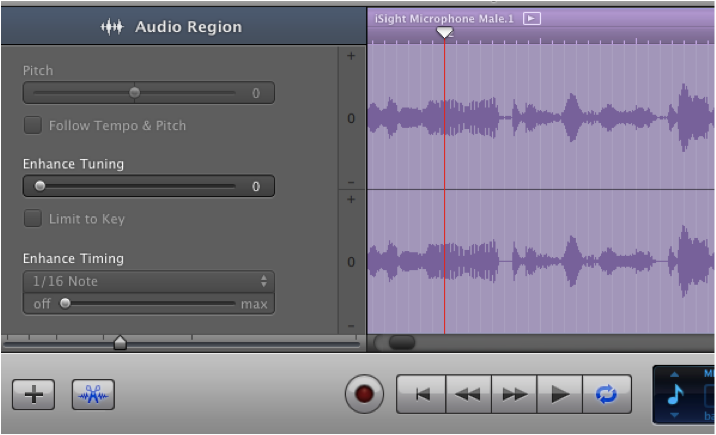Click the Rewind button
Image resolution: width=716 pixels, height=435 pixels.
[467, 394]
